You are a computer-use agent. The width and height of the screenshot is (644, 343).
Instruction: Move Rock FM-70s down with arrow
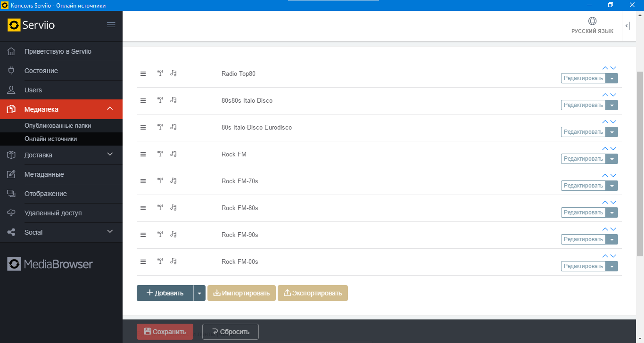pyautogui.click(x=613, y=175)
